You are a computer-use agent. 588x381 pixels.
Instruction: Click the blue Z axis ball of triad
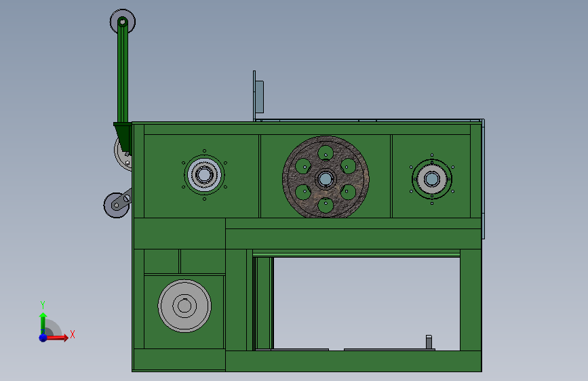pyautogui.click(x=43, y=338)
